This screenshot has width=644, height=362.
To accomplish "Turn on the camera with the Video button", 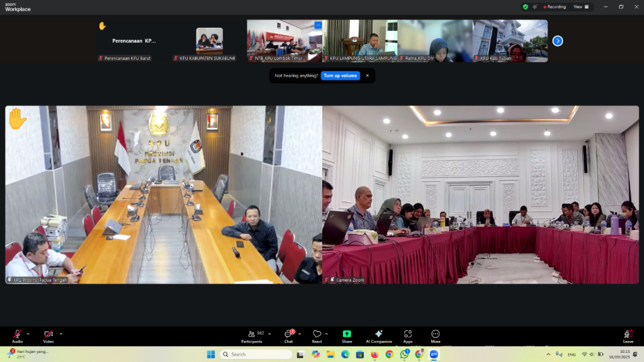I will 48,335.
